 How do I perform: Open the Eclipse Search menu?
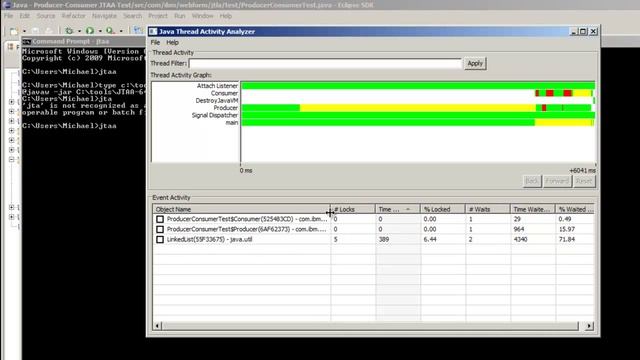coord(132,16)
